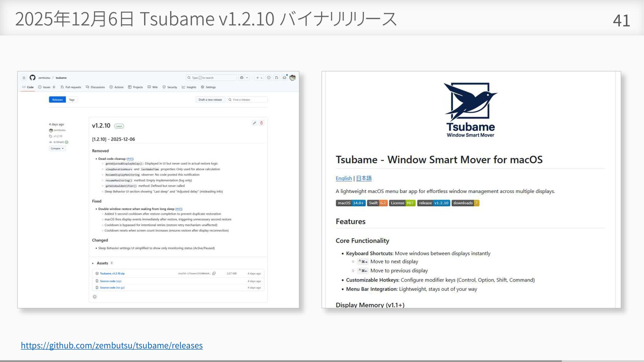Switch to the Releases toggle
This screenshot has height=362, width=644.
[57, 100]
